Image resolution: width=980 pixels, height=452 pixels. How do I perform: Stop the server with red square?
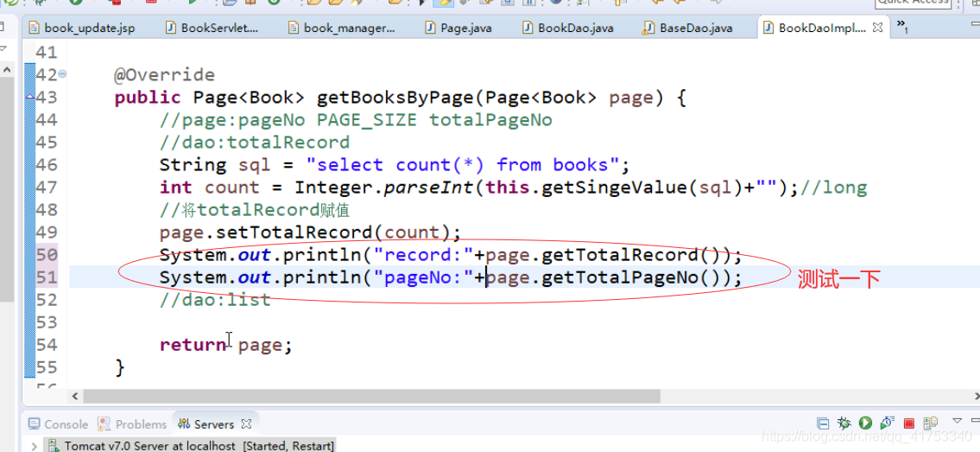[908, 423]
